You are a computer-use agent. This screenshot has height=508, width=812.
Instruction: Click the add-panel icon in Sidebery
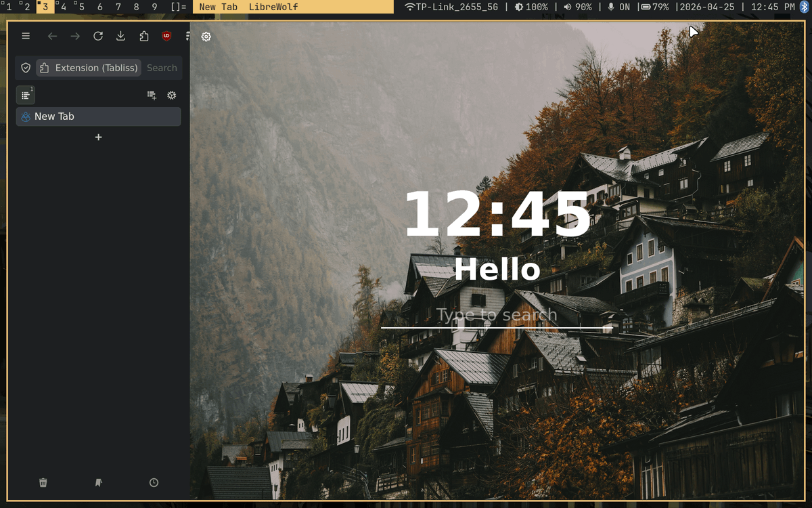click(x=151, y=95)
